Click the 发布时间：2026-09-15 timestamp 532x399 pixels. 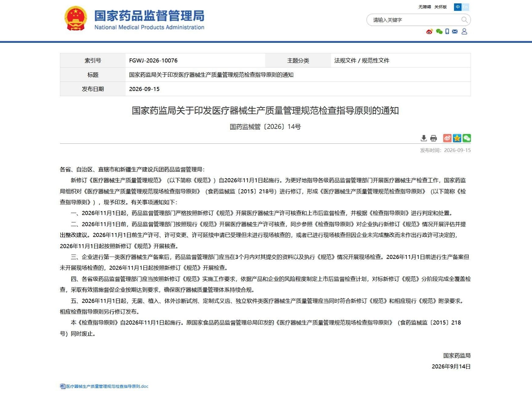click(x=445, y=150)
